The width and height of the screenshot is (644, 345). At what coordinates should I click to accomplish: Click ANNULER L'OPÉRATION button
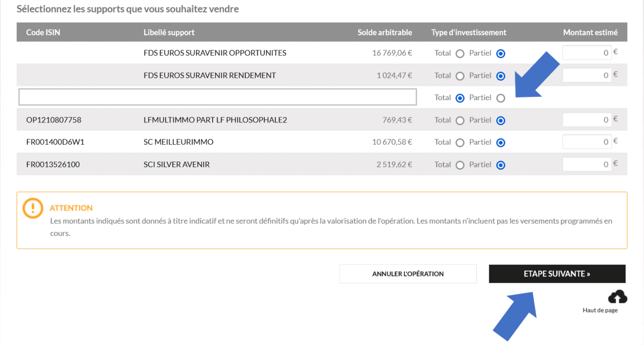point(408,273)
